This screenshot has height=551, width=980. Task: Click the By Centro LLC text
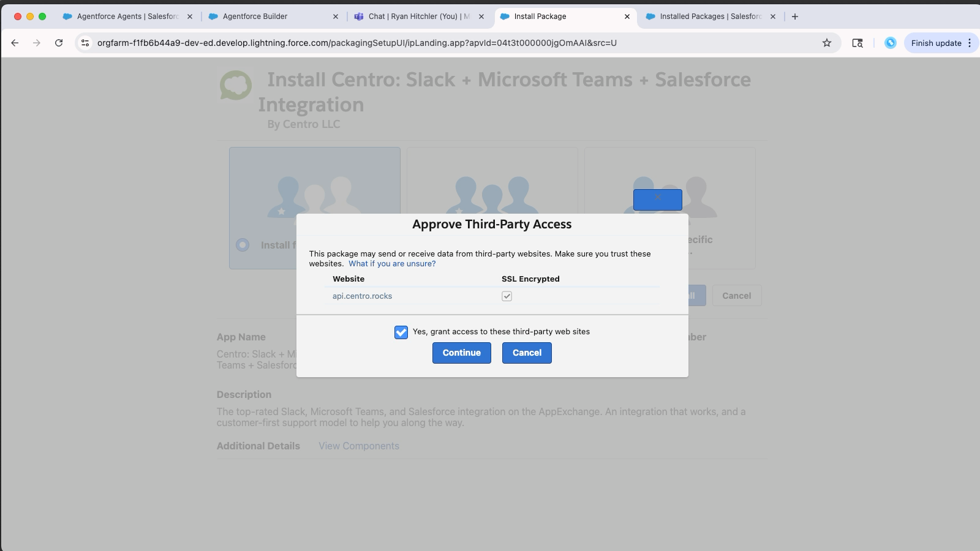(x=304, y=124)
